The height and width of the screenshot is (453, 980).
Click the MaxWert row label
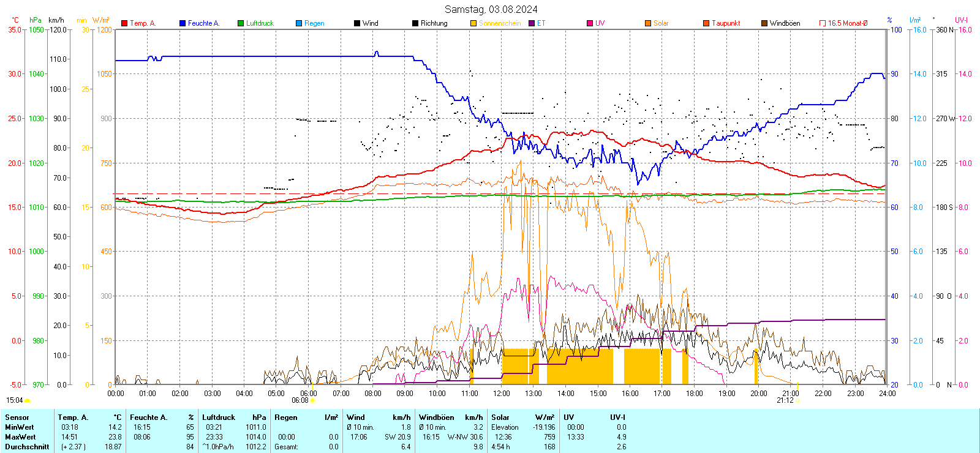point(20,437)
